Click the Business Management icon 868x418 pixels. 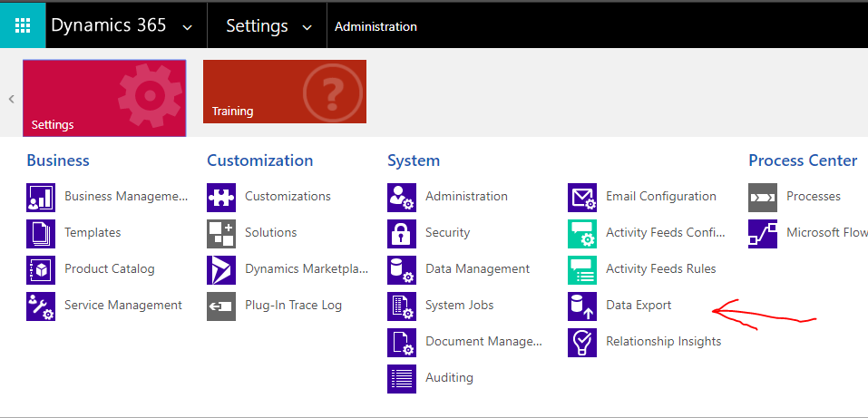click(41, 197)
